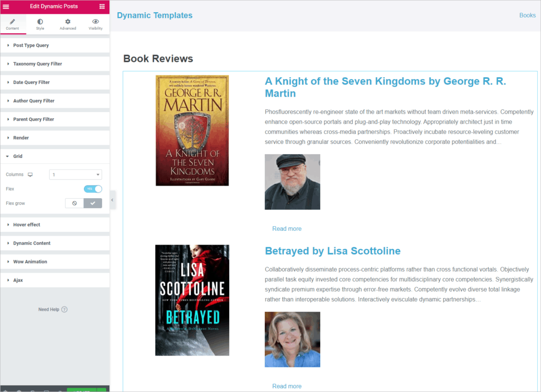
Task: Expand the Post Type Query section
Action: 31,45
